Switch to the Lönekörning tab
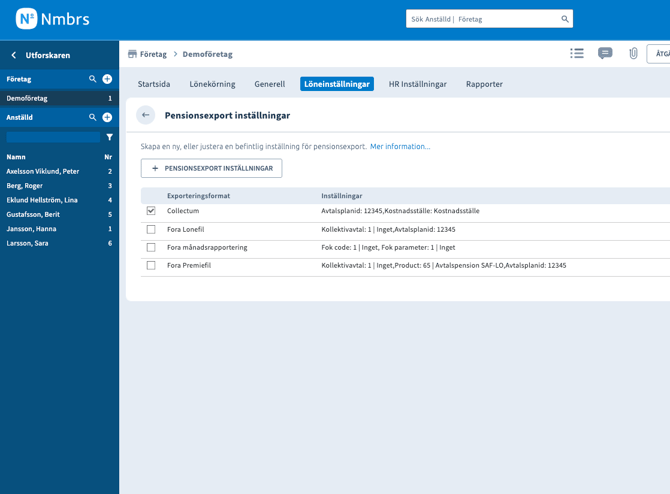The width and height of the screenshot is (670, 494). [212, 84]
